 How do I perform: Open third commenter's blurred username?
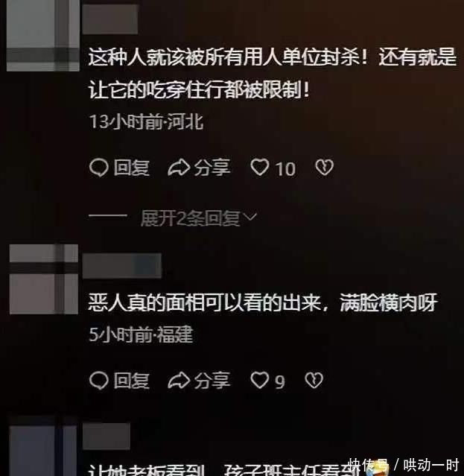click(x=107, y=437)
